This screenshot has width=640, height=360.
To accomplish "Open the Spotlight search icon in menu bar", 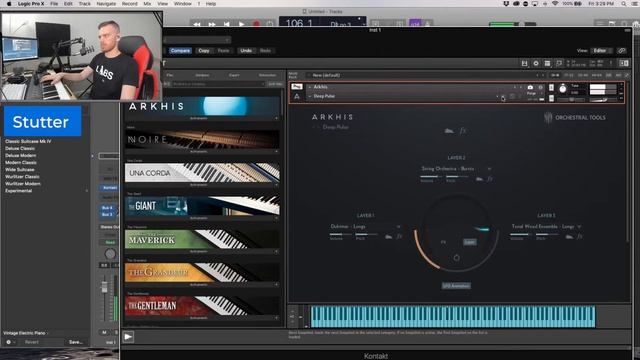I will [x=624, y=4].
